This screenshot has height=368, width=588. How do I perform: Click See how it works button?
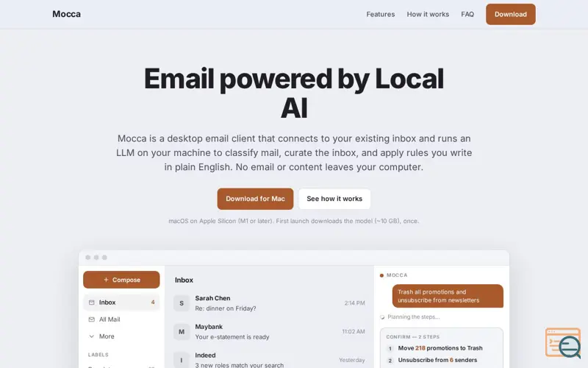(334, 199)
